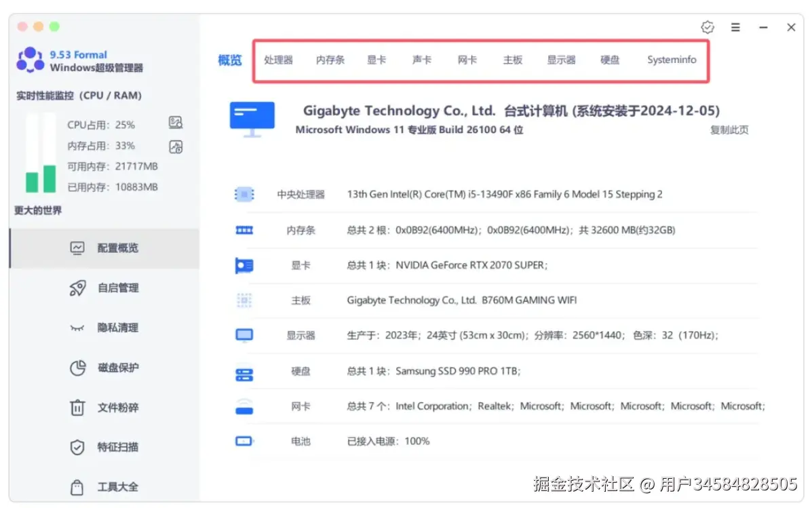Viewport: 812px width, 508px height.
Task: Open the hamburger menu icon
Action: click(x=735, y=27)
